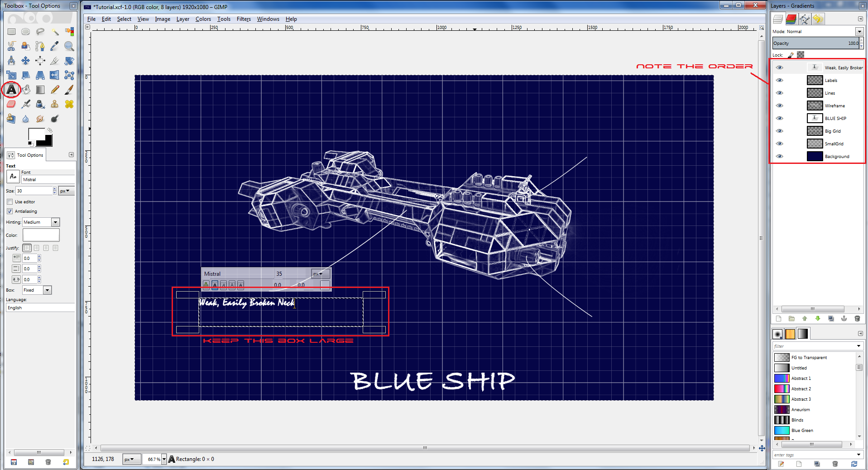Select the Blend gradient tool
This screenshot has width=868, height=470.
(x=40, y=90)
